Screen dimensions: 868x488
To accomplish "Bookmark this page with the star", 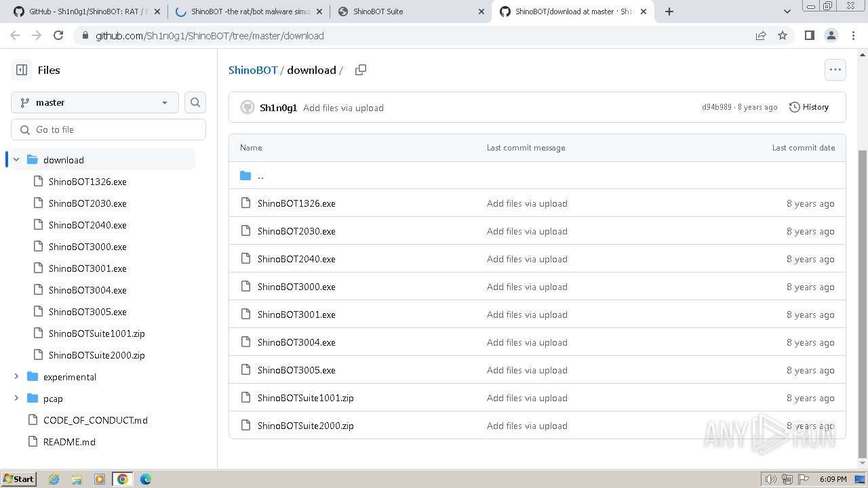I will 783,36.
